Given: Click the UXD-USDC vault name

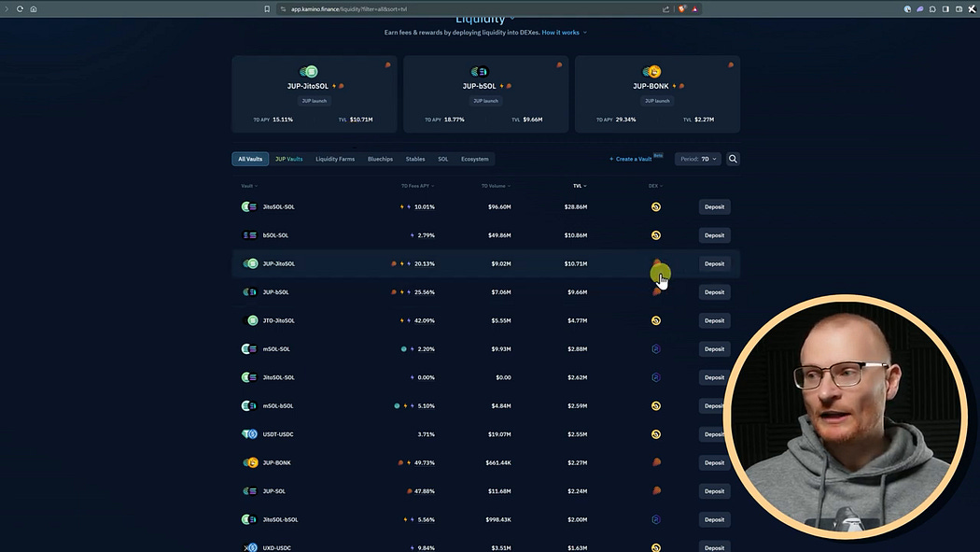Looking at the screenshot, I should click(277, 547).
